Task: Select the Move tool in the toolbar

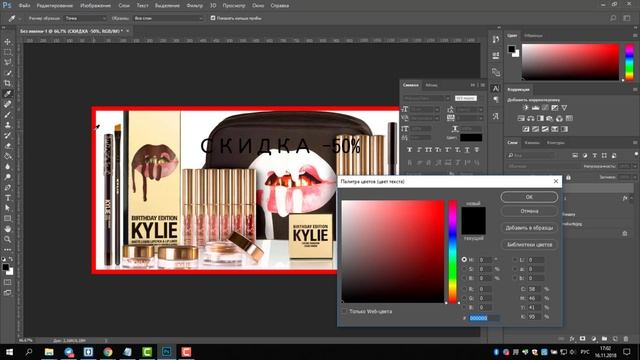Action: click(7, 42)
